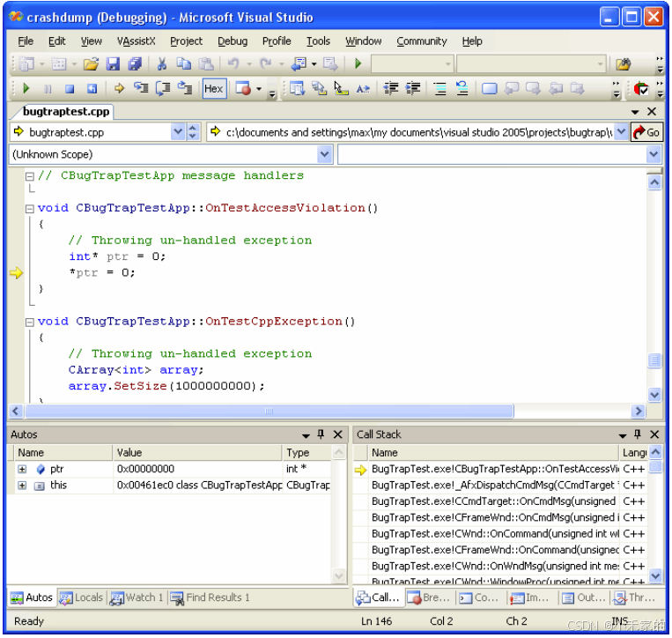Expand the ptr variable in Autos
The width and height of the screenshot is (672, 638).
22,469
